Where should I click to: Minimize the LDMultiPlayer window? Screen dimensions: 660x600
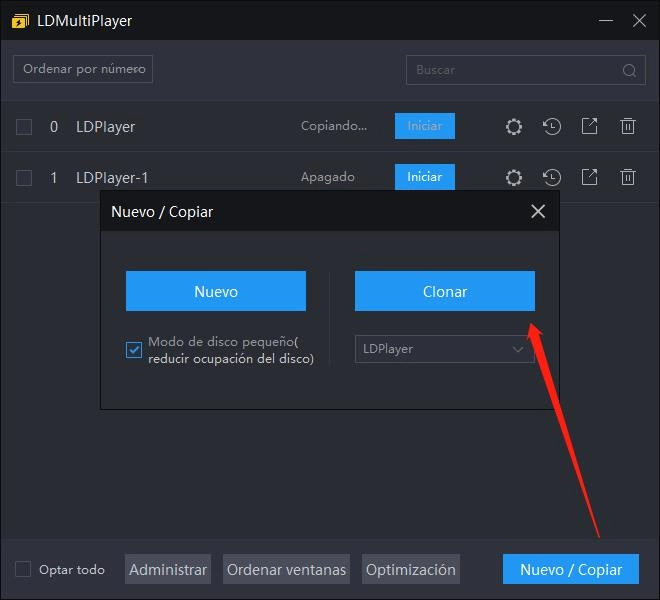click(606, 20)
